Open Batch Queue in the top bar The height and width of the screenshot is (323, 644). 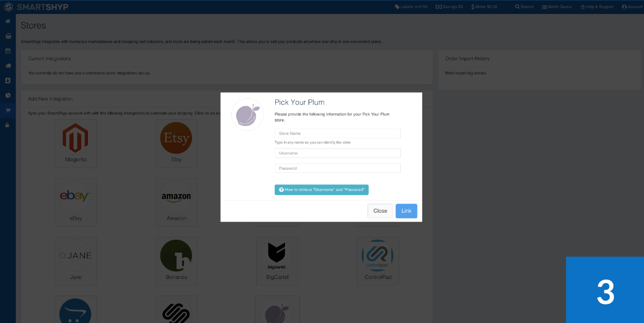(557, 7)
